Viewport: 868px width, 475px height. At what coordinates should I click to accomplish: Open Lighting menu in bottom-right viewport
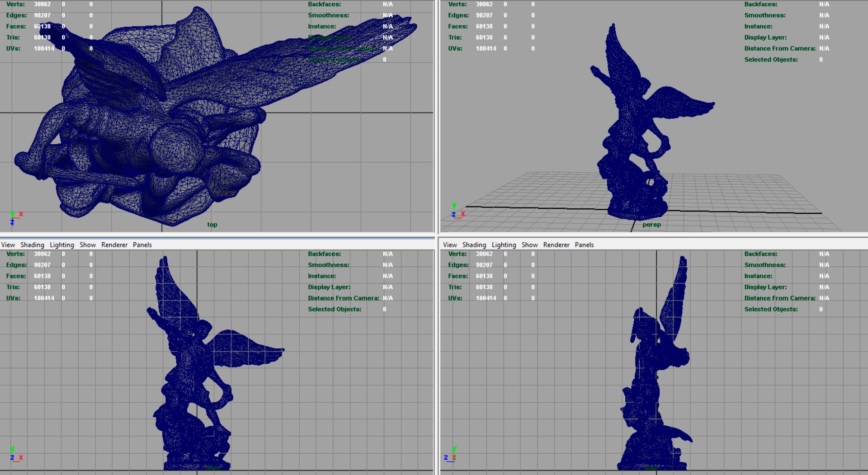[x=504, y=245]
